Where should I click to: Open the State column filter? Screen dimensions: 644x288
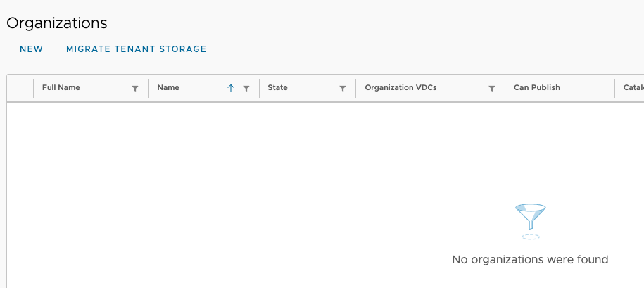343,89
